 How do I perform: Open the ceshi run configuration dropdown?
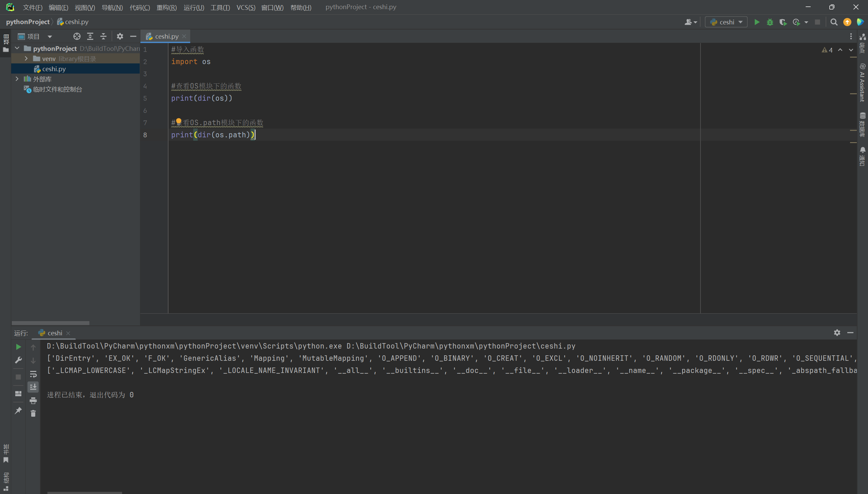click(726, 22)
